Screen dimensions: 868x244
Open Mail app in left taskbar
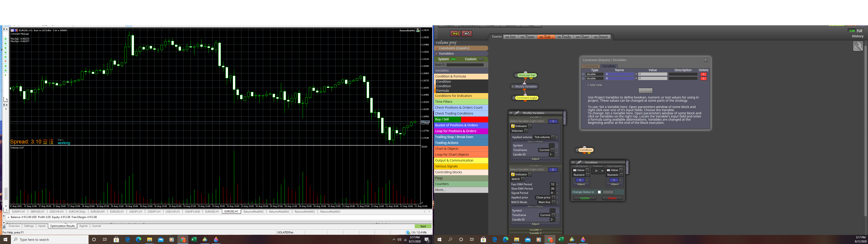[x=160, y=240]
